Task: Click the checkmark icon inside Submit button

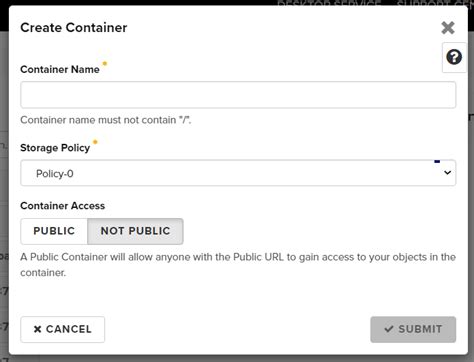Action: tap(389, 329)
